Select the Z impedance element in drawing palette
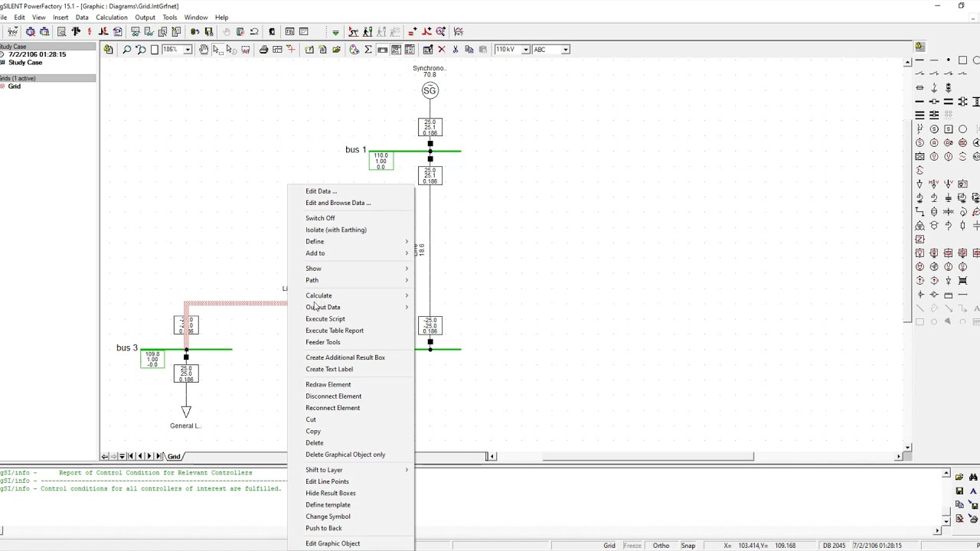Viewport: 980px width, 551px height. click(920, 239)
